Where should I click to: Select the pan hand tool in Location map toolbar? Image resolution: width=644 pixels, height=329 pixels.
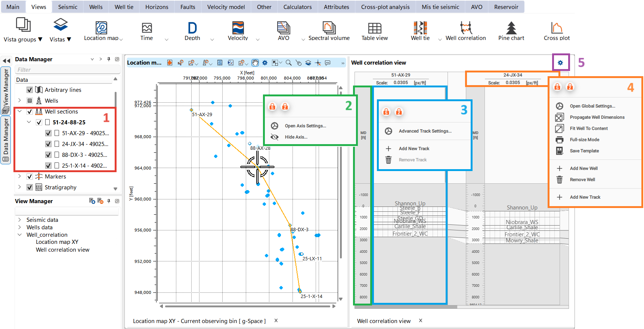(x=255, y=63)
